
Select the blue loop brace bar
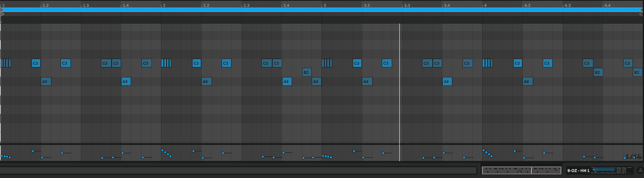[322, 10]
